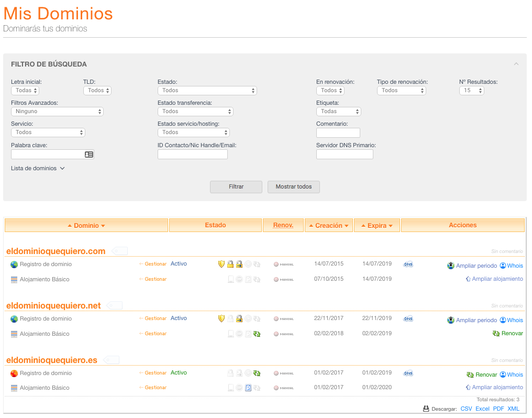
Task: Download the results as CSV
Action: click(x=466, y=409)
